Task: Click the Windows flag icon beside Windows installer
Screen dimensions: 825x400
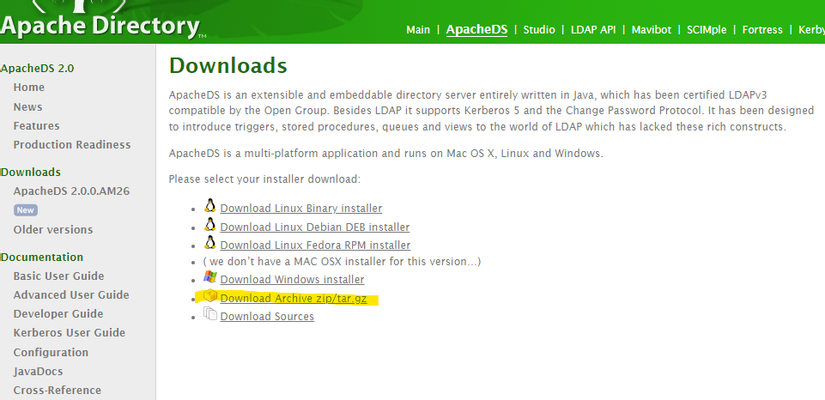Action: (x=210, y=277)
